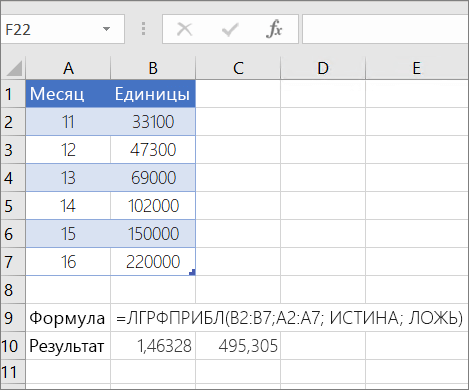
Task: Select row 6 header
Action: click(x=13, y=233)
